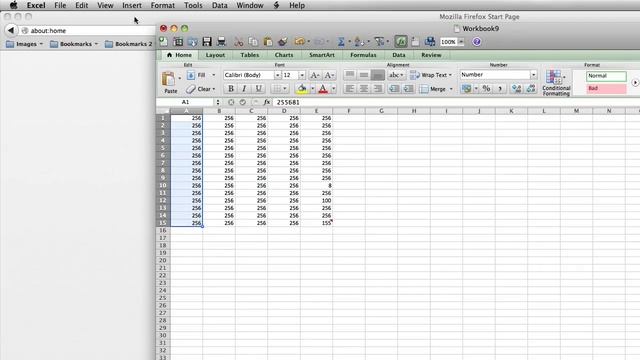Toggle bottom vertical alignment
The image size is (640, 360).
378,75
